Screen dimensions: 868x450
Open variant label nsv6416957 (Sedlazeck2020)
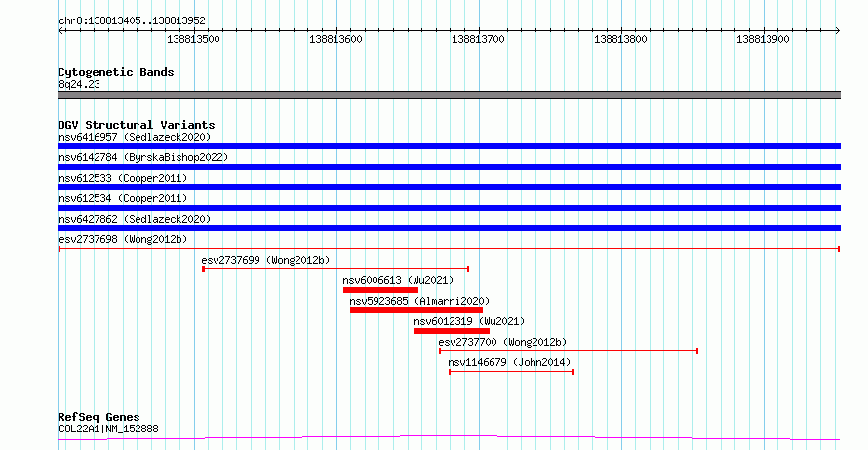pyautogui.click(x=135, y=137)
